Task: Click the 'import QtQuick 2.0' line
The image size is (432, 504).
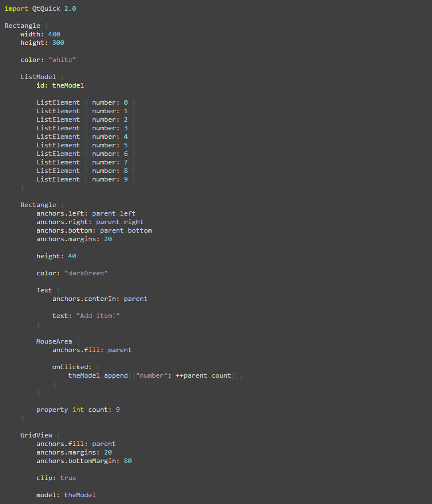Action: click(x=40, y=9)
